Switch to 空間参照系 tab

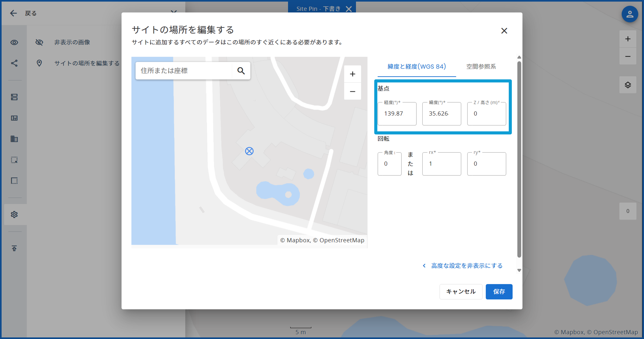coord(481,66)
